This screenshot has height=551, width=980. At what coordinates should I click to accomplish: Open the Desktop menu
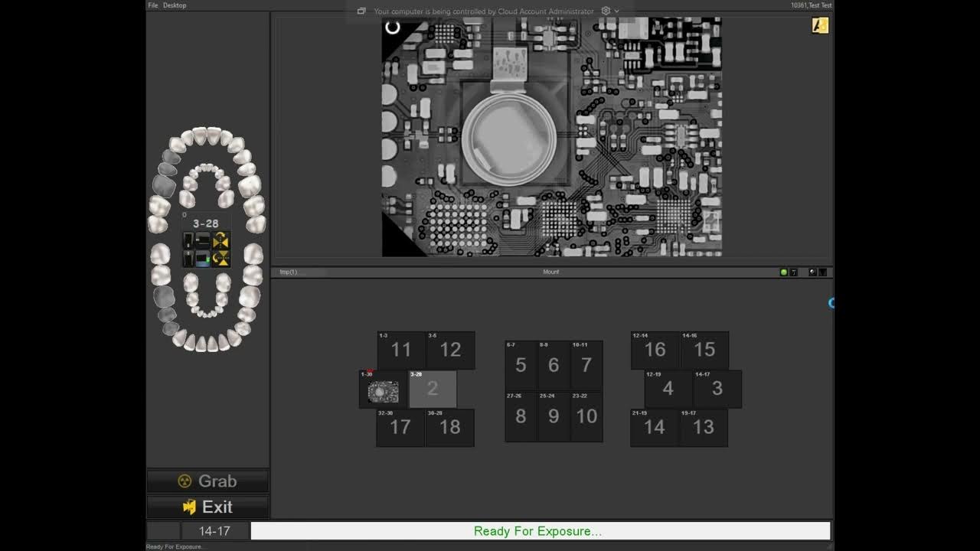(175, 5)
